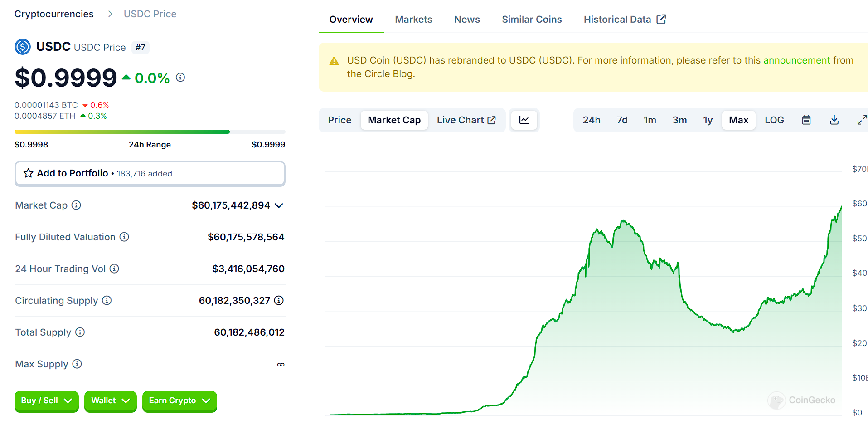The image size is (868, 425).
Task: Click Add to Portfolio button
Action: click(150, 174)
